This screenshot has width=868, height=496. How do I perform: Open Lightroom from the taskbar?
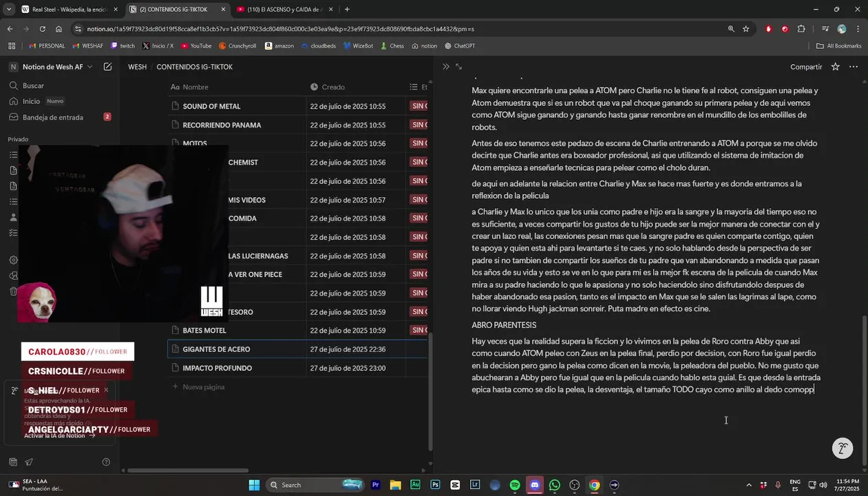tap(475, 485)
